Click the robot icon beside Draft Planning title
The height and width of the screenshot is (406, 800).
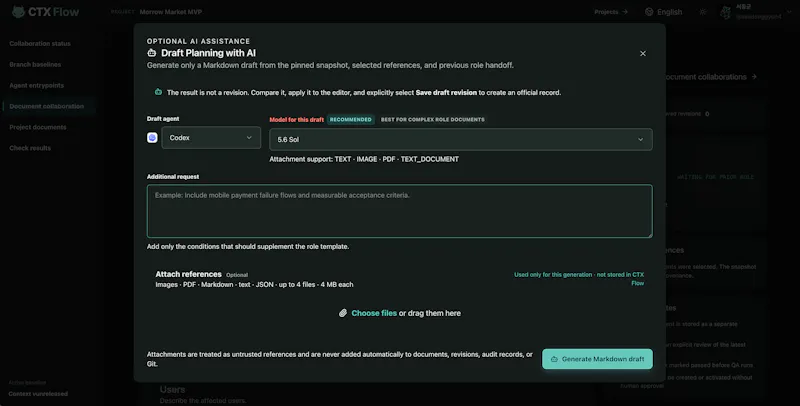tap(152, 53)
